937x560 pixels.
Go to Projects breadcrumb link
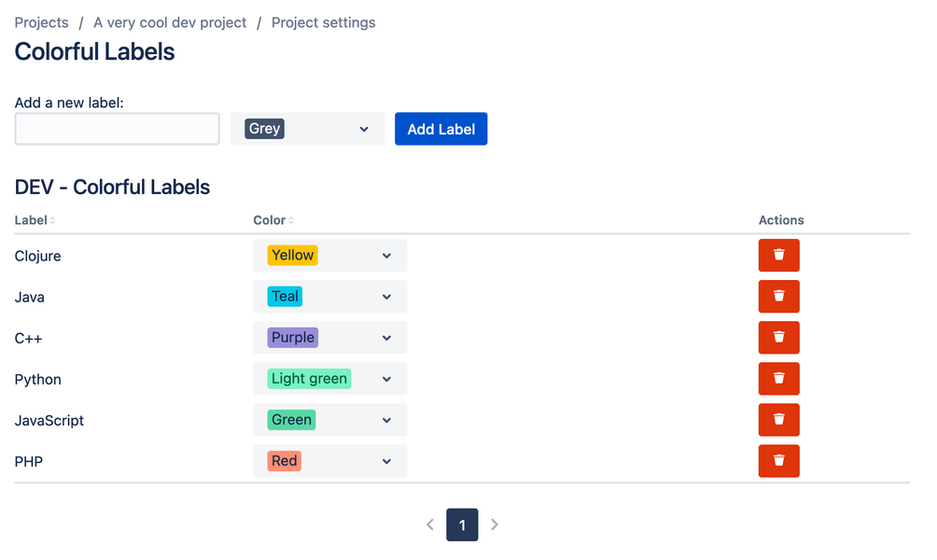point(41,22)
